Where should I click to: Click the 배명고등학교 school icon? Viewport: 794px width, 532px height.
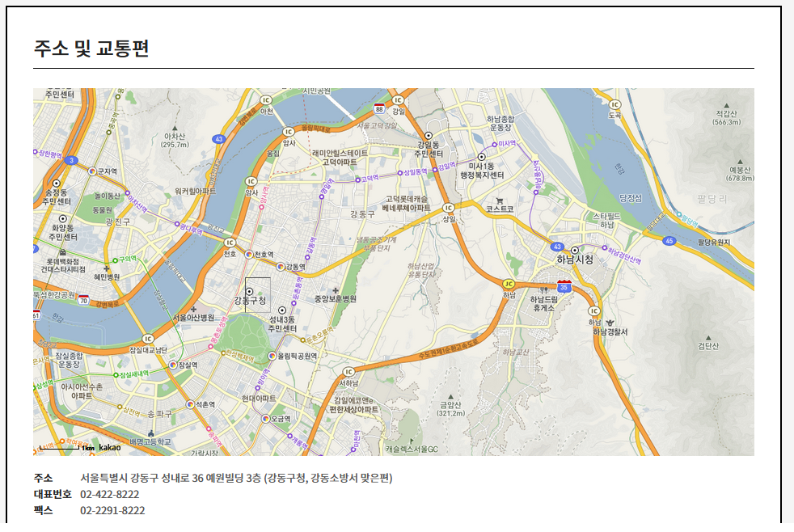[150, 433]
